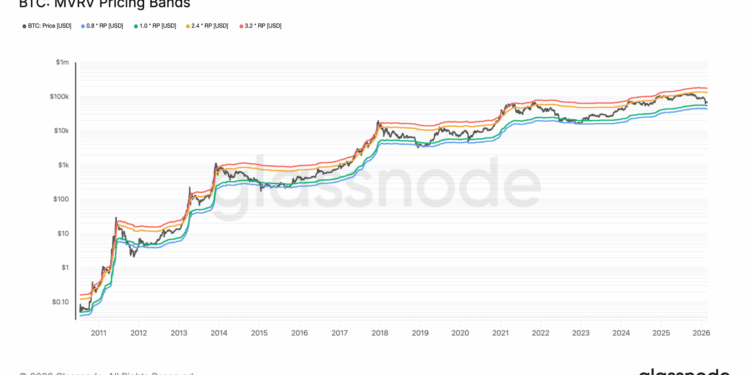Select the 2021 label on the time axis
This screenshot has height=375, width=750.
click(500, 332)
